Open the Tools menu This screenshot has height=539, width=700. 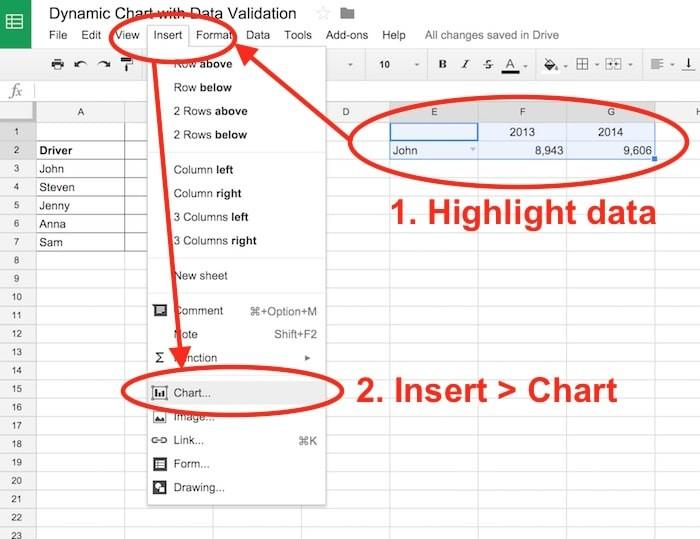298,35
